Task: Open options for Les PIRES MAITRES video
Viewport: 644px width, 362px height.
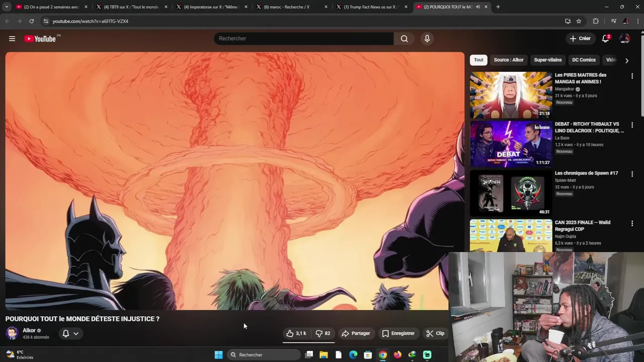Action: [x=632, y=76]
